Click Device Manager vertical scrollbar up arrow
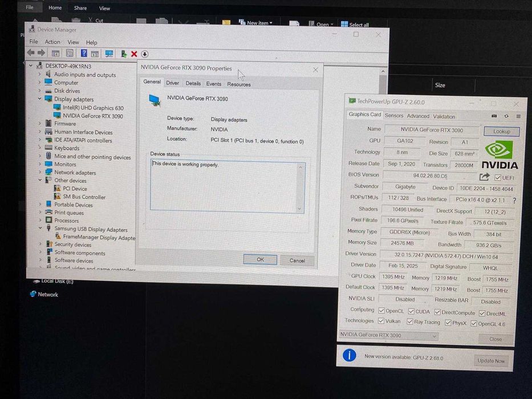532x399 pixels. point(383,71)
